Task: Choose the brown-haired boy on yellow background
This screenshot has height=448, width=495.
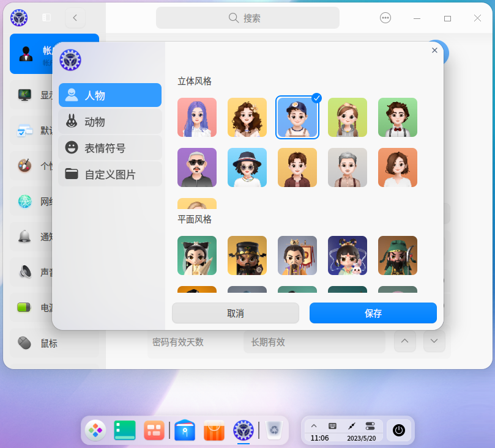Action: 297,167
